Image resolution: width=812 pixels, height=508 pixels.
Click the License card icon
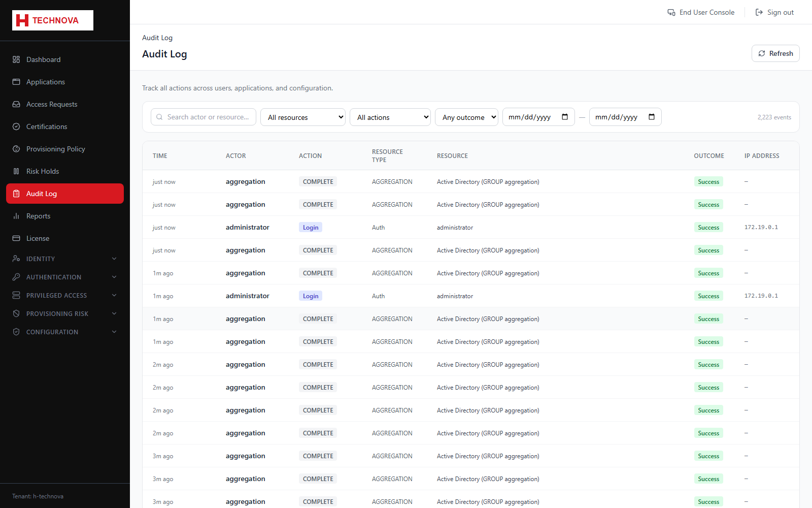pos(16,238)
